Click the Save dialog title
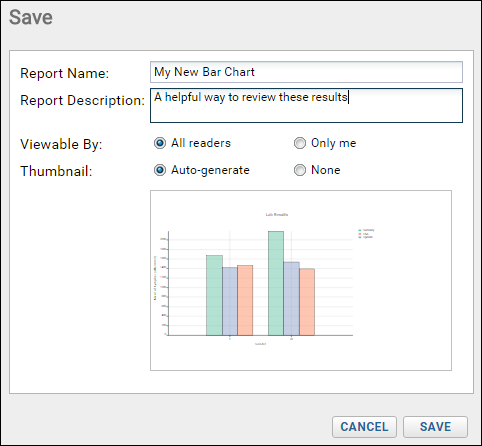Viewport: 482px width, 446px height. 31,17
